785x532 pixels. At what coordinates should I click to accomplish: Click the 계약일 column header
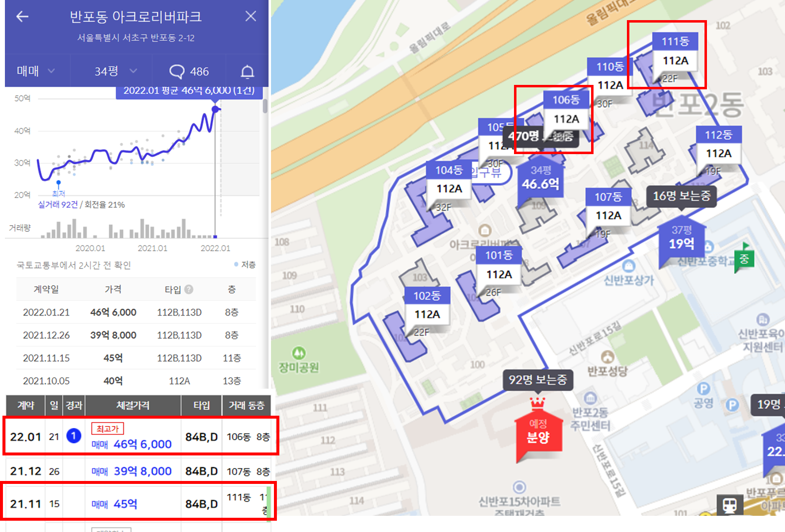tap(46, 290)
